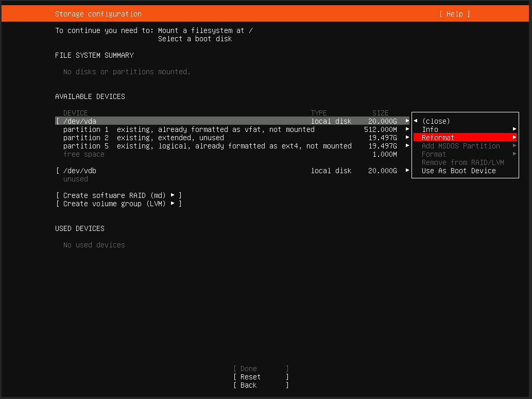Click the Remove from RAID/LVM entry
Viewport: 532px width, 399px height.
coord(462,162)
